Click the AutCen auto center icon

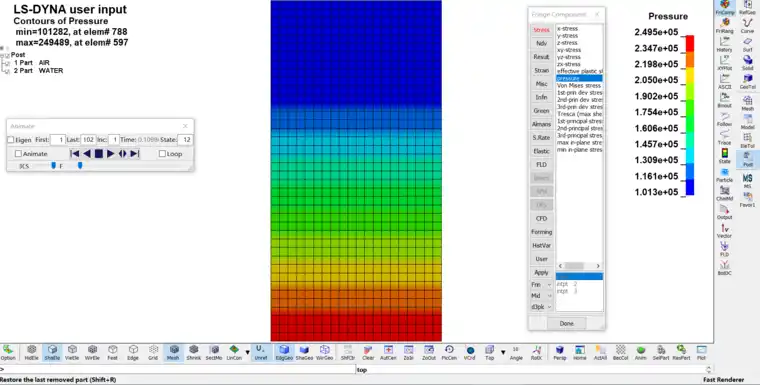click(x=388, y=353)
